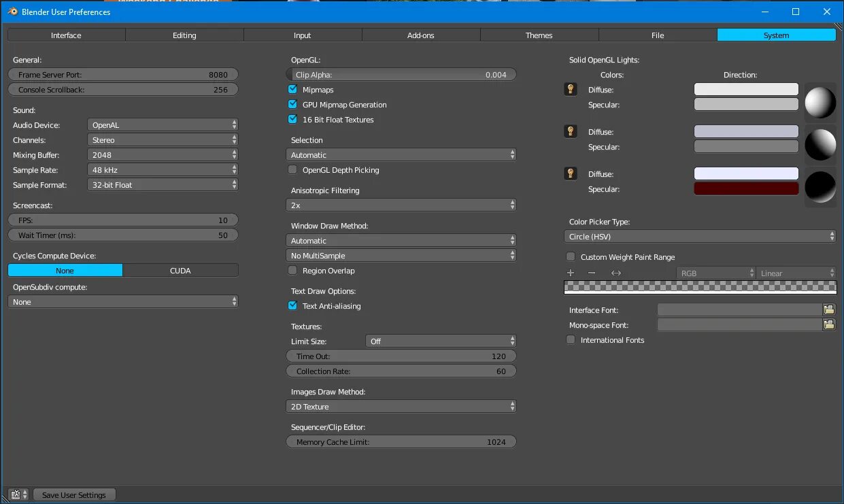Toggle the second OpenGL light bulb icon
The width and height of the screenshot is (844, 504).
click(571, 131)
